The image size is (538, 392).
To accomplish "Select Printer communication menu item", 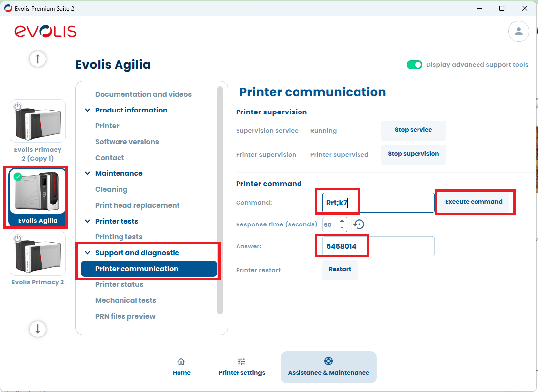I will 149,269.
